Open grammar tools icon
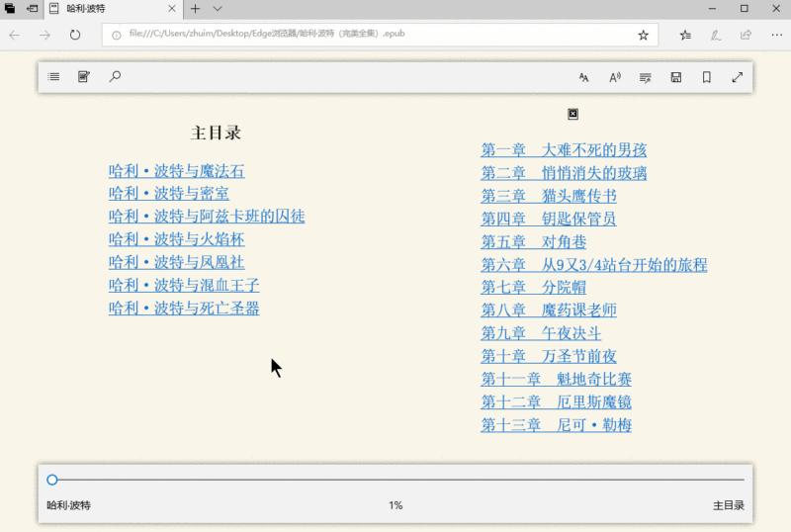Screen dimensions: 791x532 tap(646, 77)
